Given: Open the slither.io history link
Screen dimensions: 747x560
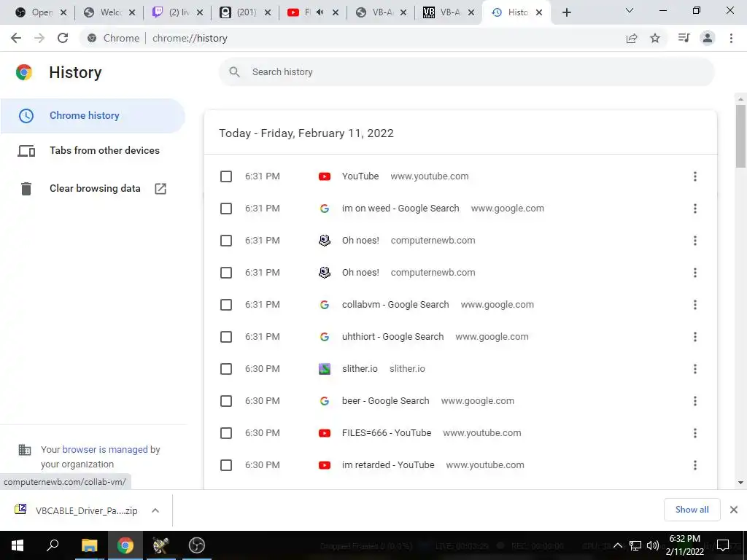Looking at the screenshot, I should tap(360, 369).
